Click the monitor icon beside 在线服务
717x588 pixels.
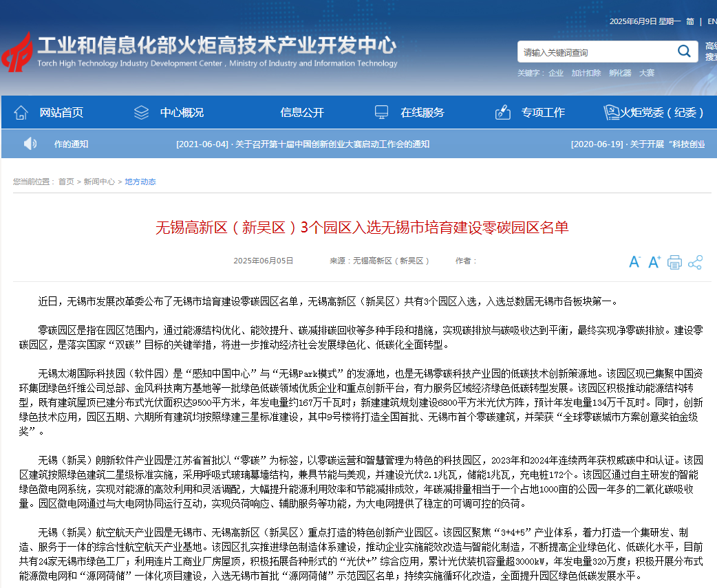pos(381,112)
